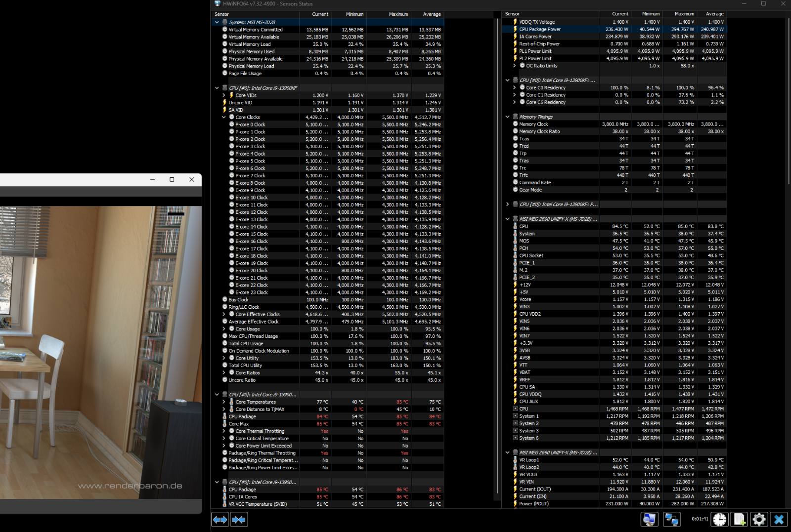Expand the Core Utility row
791x532 pixels.
coord(224,358)
